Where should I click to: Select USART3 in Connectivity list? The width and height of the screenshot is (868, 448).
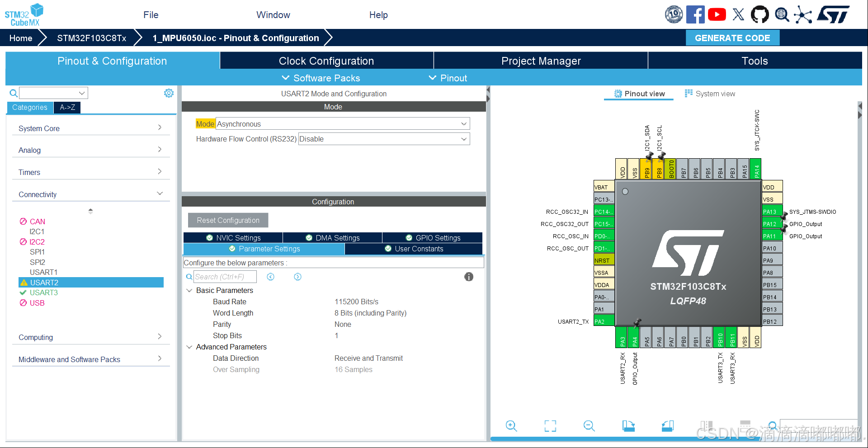coord(43,292)
